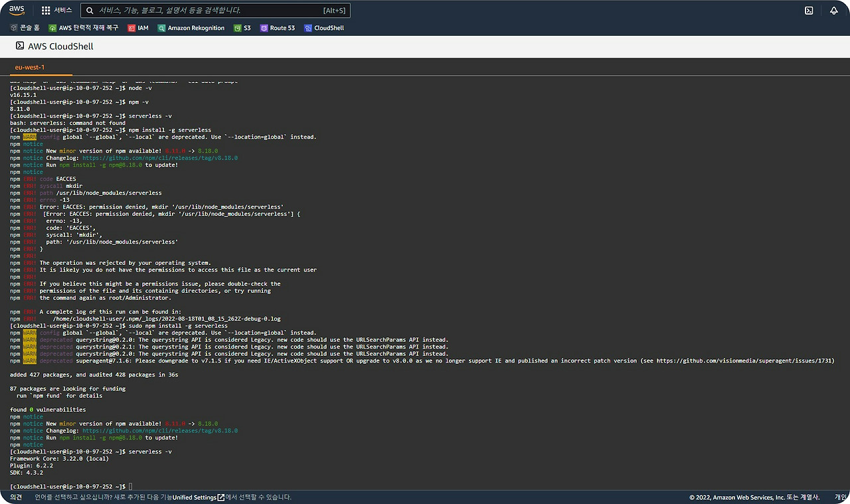Open AWS 탄력적 재해 복구 shortcut
Image resolution: width=850 pixels, height=504 pixels.
(x=84, y=28)
